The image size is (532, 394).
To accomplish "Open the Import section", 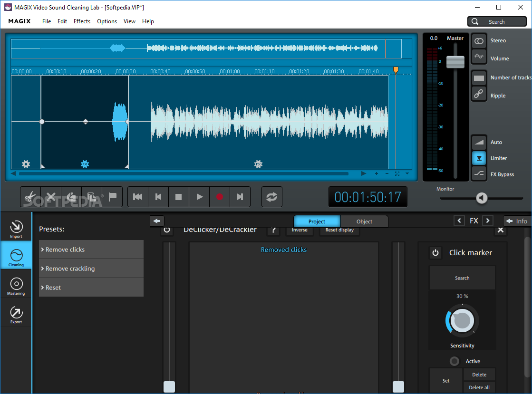I will (16, 229).
